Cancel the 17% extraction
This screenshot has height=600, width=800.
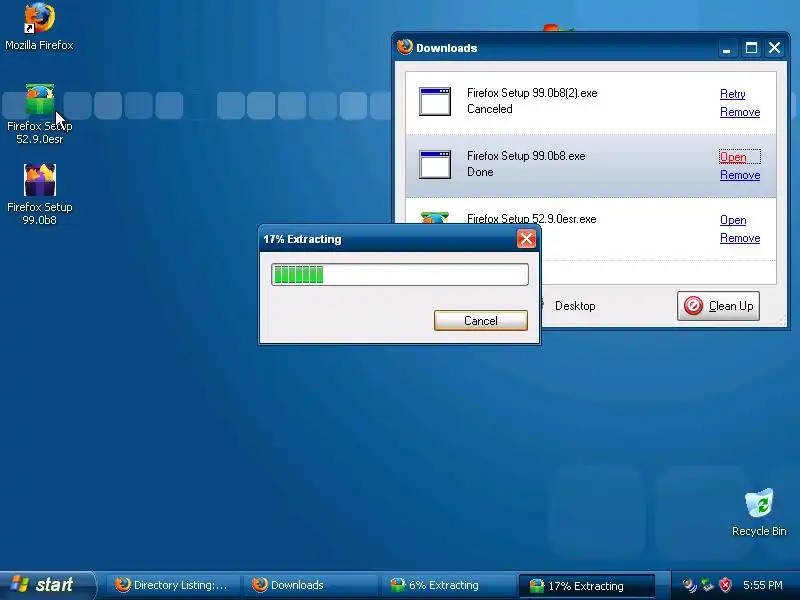point(481,320)
